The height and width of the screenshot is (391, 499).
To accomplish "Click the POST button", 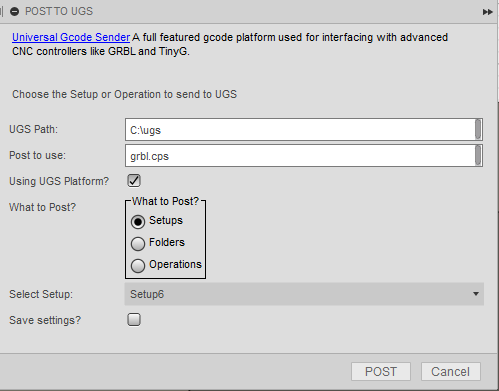I will click(x=381, y=372).
